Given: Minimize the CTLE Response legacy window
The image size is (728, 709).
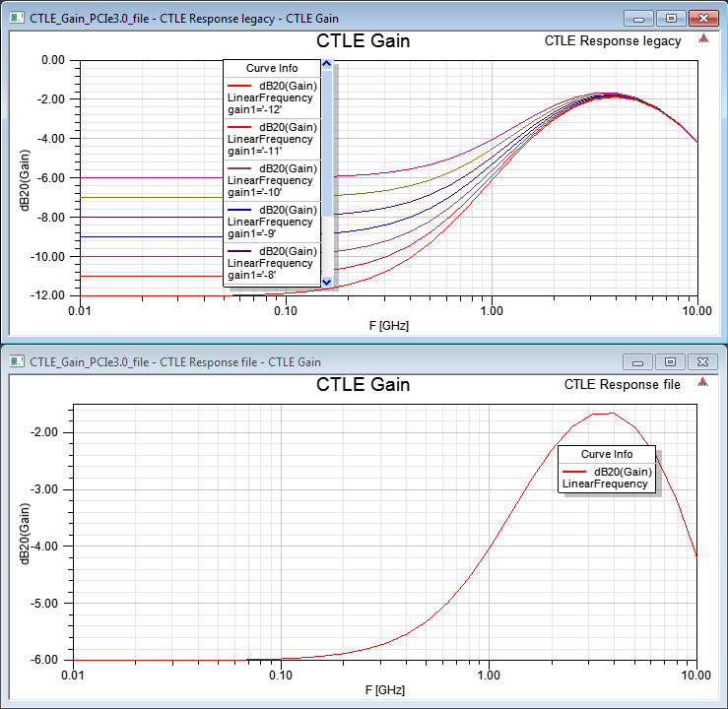Looking at the screenshot, I should (x=638, y=19).
